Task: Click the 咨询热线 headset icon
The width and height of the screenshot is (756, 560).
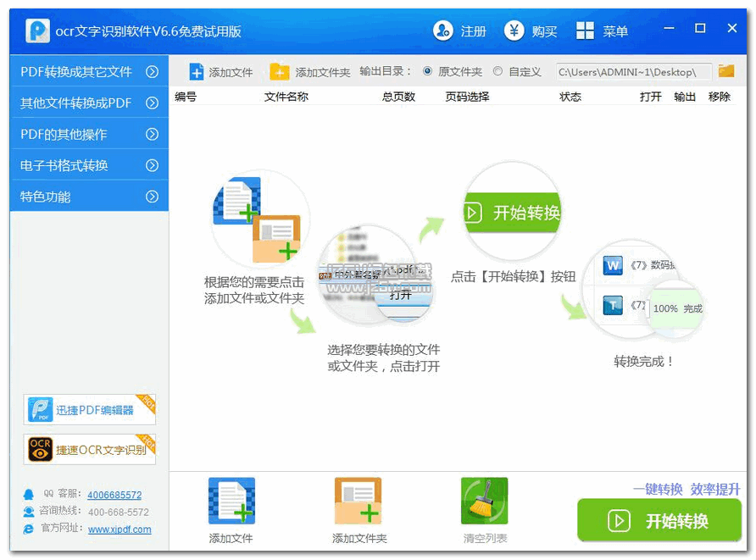Action: (x=29, y=512)
